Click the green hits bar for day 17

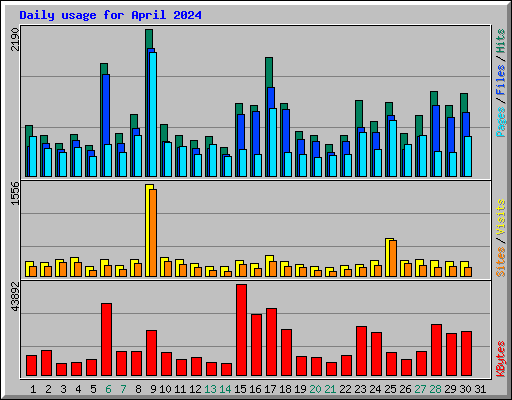point(269,72)
